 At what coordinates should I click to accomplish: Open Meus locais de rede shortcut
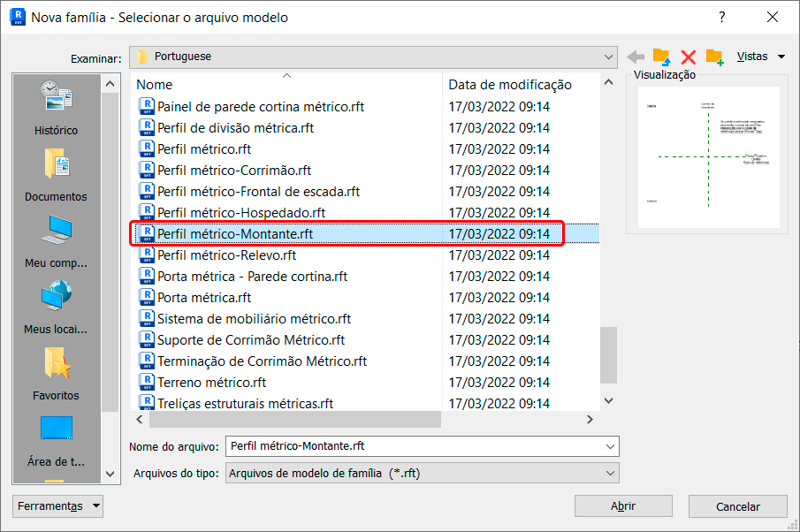coord(56,306)
